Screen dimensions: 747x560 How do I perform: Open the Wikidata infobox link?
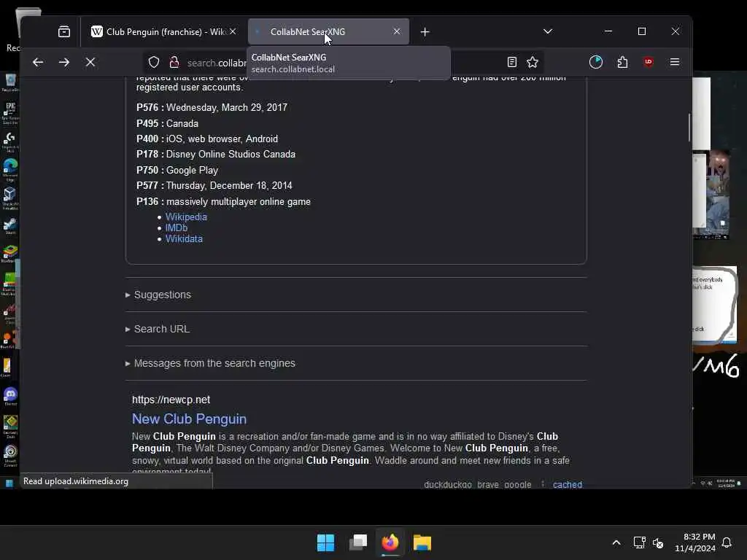(184, 238)
